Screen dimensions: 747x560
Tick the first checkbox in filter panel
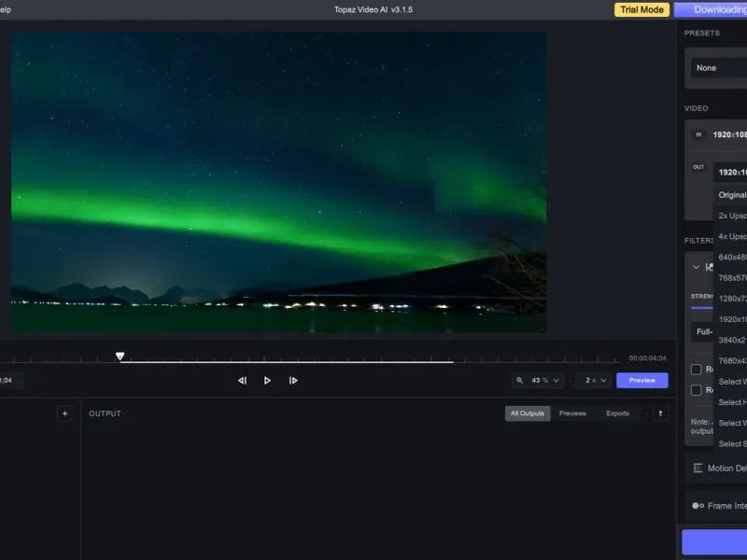click(x=697, y=370)
